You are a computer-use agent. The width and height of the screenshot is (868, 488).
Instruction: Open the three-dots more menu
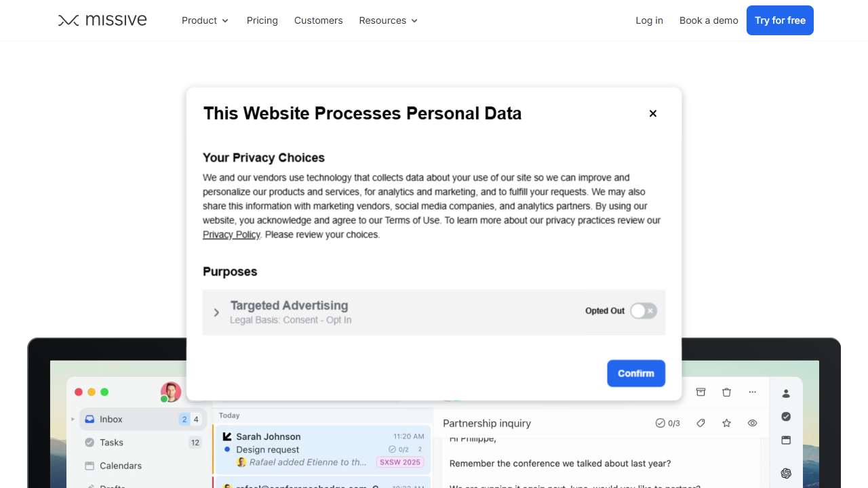[x=752, y=392]
